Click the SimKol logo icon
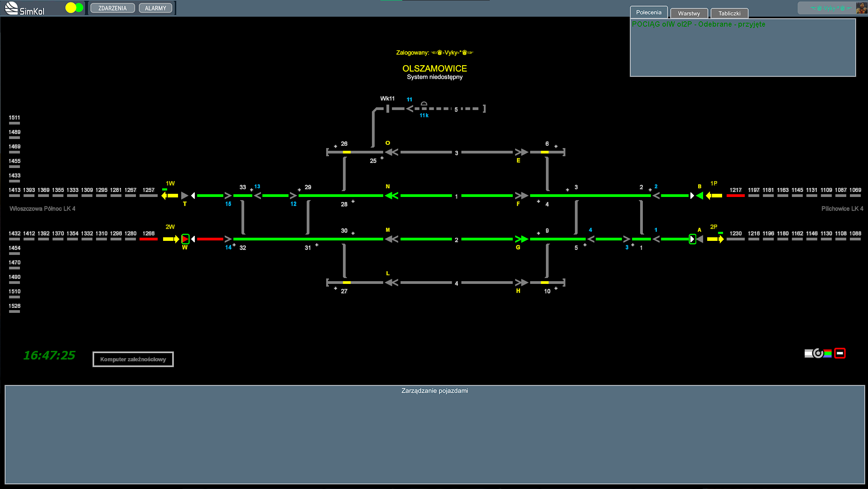This screenshot has height=489, width=868. 11,8
